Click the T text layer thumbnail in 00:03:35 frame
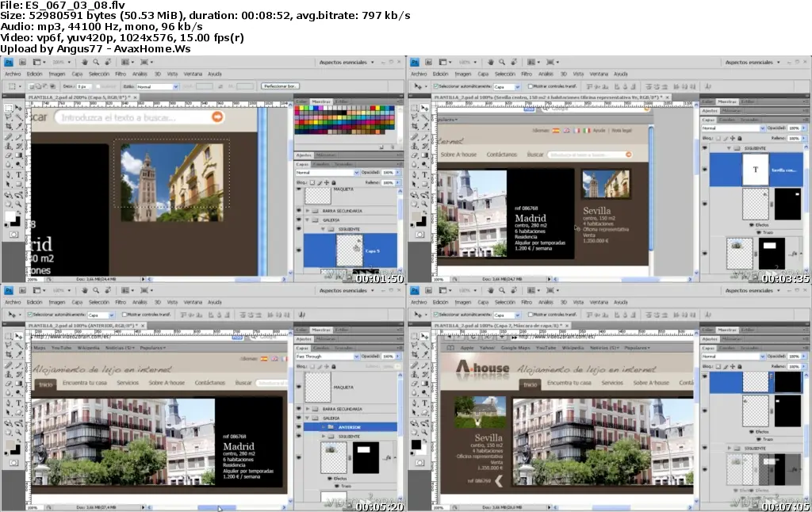The image size is (812, 512). (x=755, y=170)
